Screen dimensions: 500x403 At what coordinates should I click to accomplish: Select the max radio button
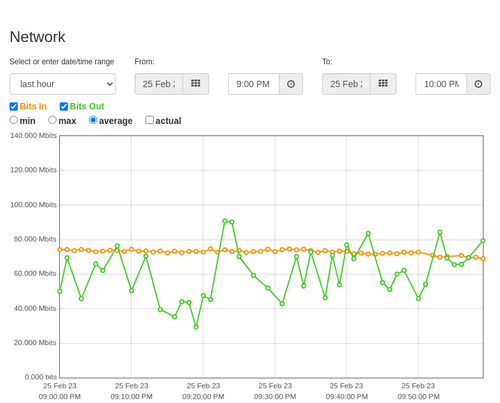(x=52, y=120)
